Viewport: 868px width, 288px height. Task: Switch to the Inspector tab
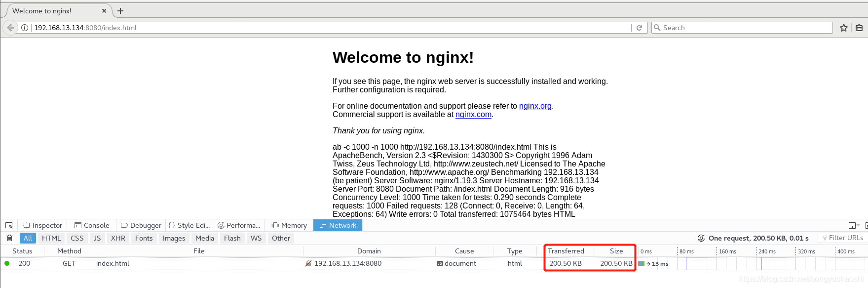point(43,225)
